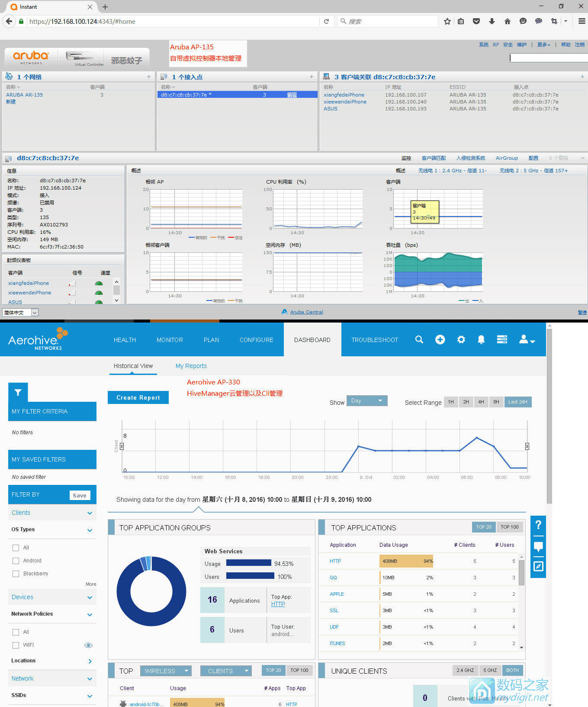Open the Aruba Central link
Screen dimensions: 588x707
click(306, 312)
